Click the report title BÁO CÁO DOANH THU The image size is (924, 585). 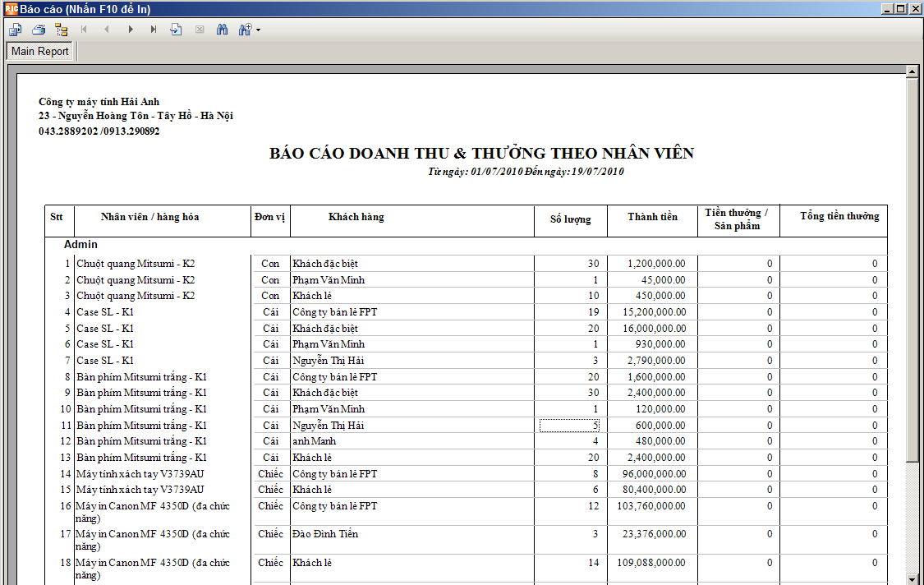pyautogui.click(x=481, y=154)
